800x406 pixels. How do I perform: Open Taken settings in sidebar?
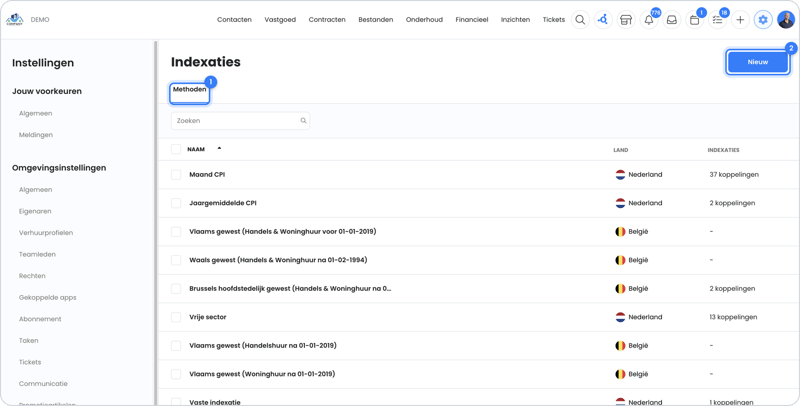29,340
